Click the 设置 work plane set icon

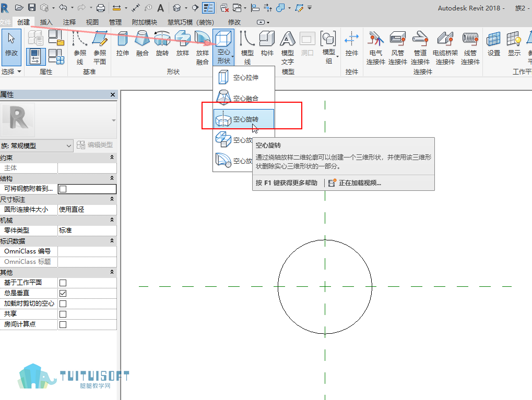tap(494, 43)
